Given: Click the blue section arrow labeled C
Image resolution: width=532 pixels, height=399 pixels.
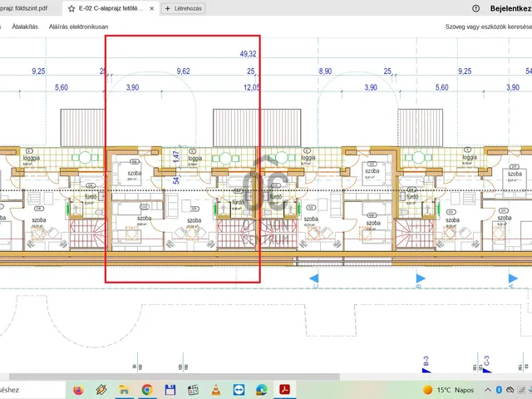Looking at the screenshot, I should 314,278.
